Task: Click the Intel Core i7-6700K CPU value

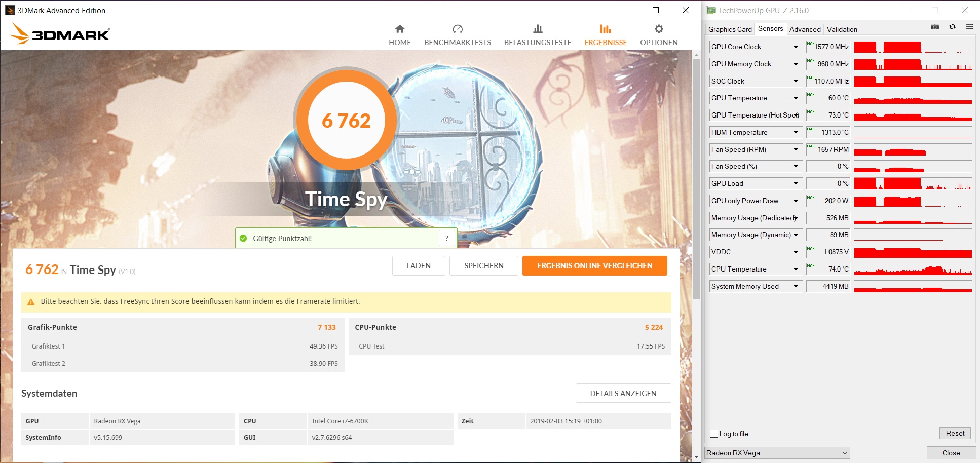Action: click(340, 421)
